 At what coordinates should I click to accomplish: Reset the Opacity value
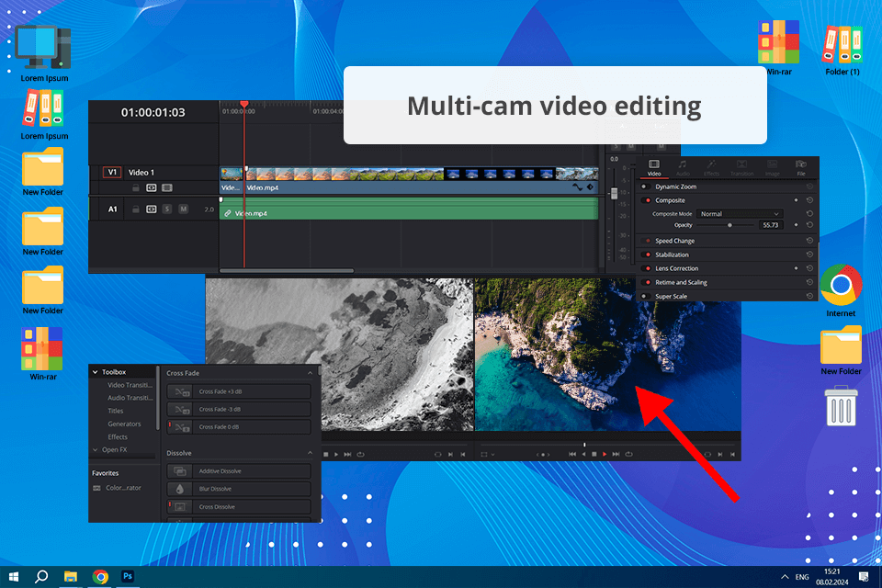(x=809, y=225)
